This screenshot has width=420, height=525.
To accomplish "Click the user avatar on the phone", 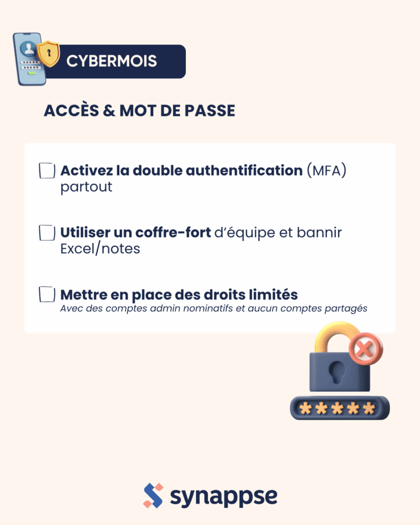I will point(25,50).
